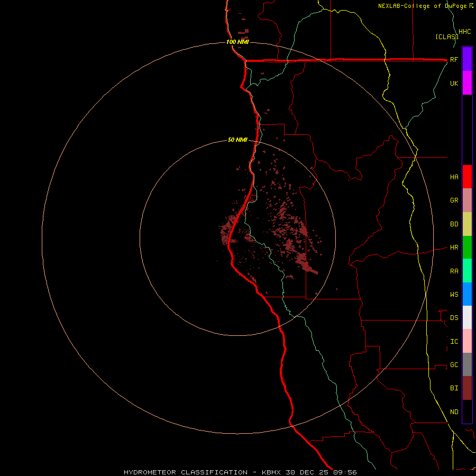Click the 50 NMI range ring label

tap(237, 140)
